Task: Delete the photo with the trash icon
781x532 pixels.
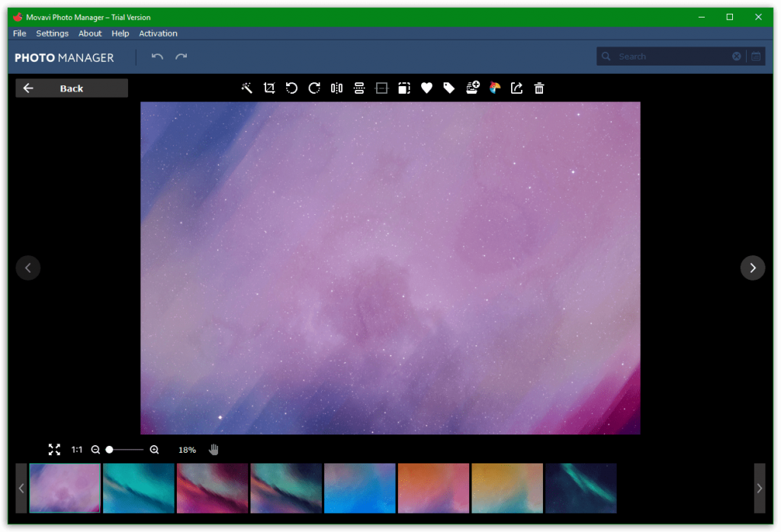Action: click(x=539, y=88)
